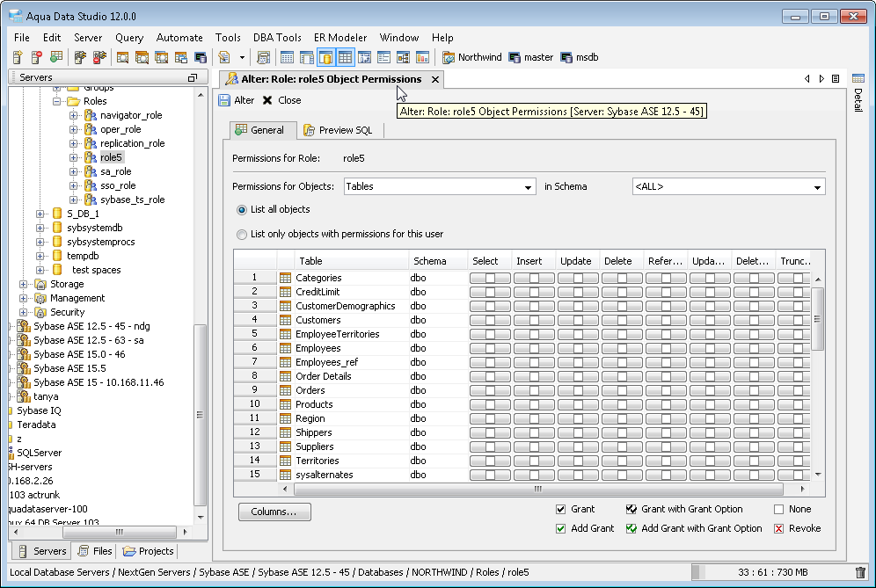Click the msdb database shortcut icon
Viewport: 876px width, 588px height.
coord(566,57)
